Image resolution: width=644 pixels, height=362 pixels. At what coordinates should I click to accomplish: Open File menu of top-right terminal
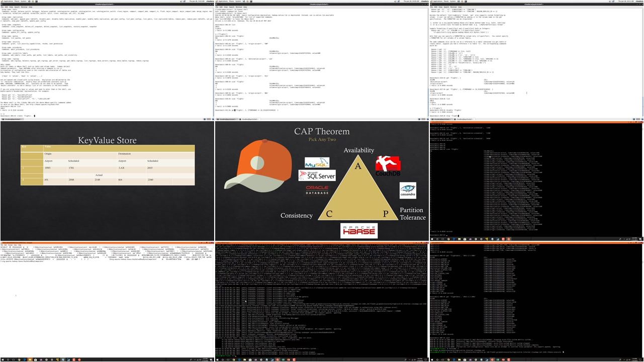431,7
